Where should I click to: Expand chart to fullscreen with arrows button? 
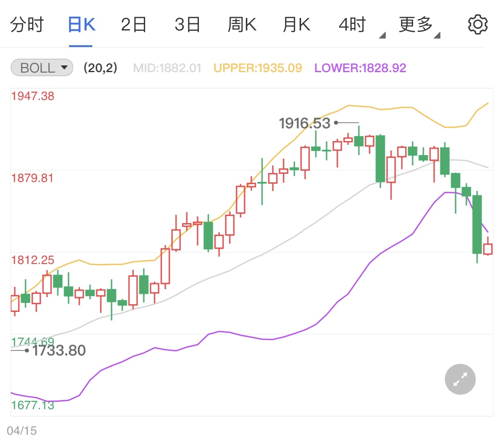tap(460, 379)
